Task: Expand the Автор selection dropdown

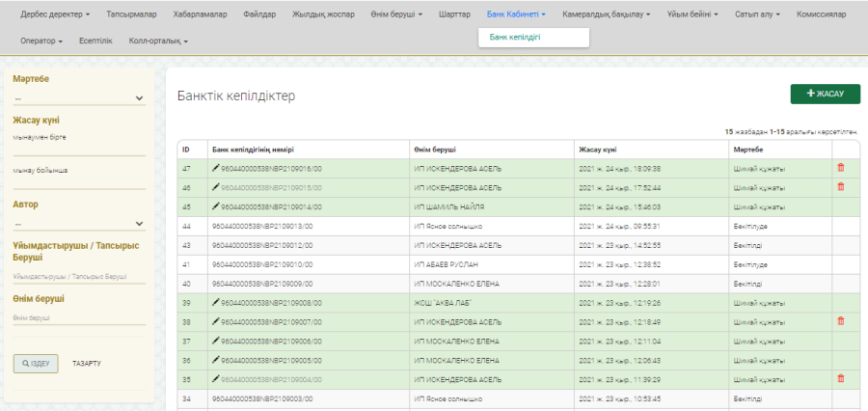Action: point(79,224)
